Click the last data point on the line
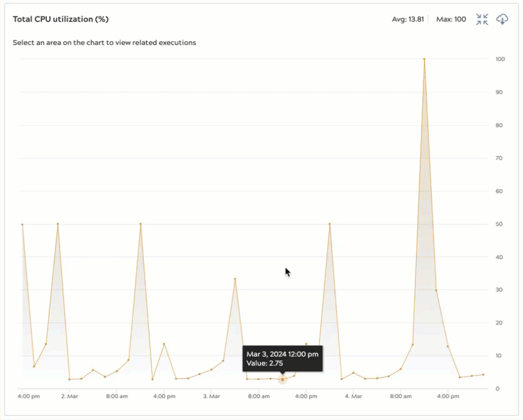 click(x=483, y=374)
